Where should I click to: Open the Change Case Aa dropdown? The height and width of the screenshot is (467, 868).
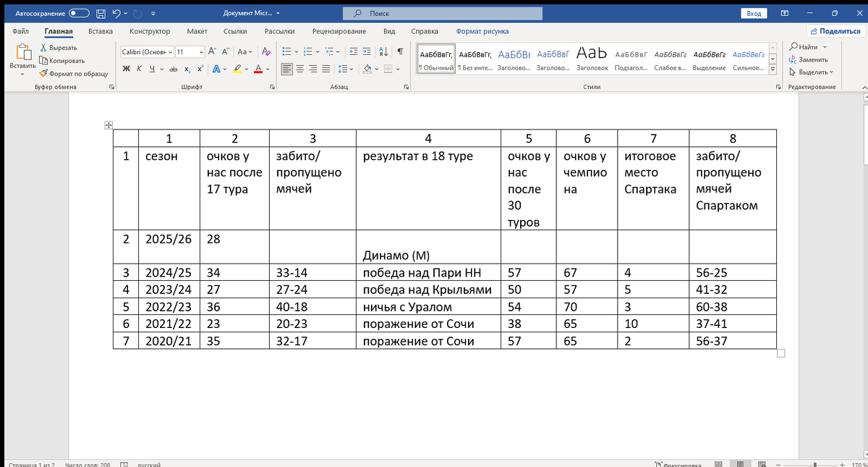[244, 52]
